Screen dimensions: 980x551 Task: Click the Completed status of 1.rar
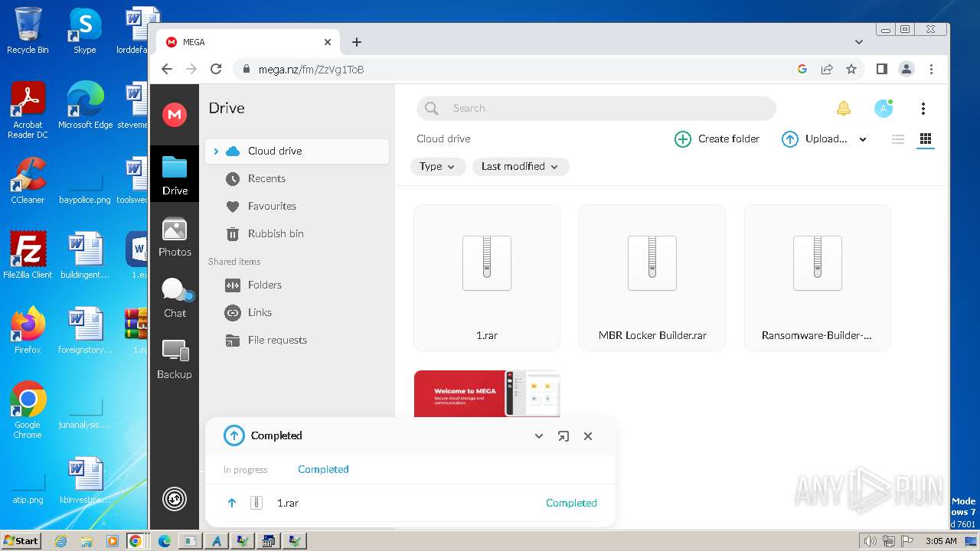pos(571,503)
